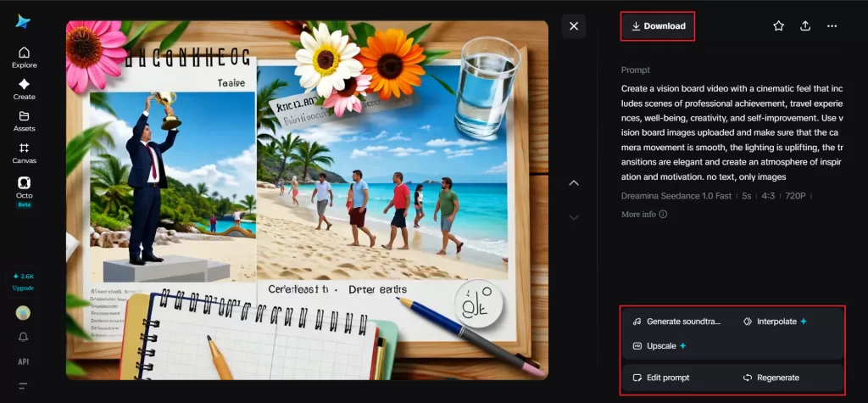Image resolution: width=868 pixels, height=403 pixels.
Task: Click the info circle icon beside More info
Action: [x=663, y=214]
